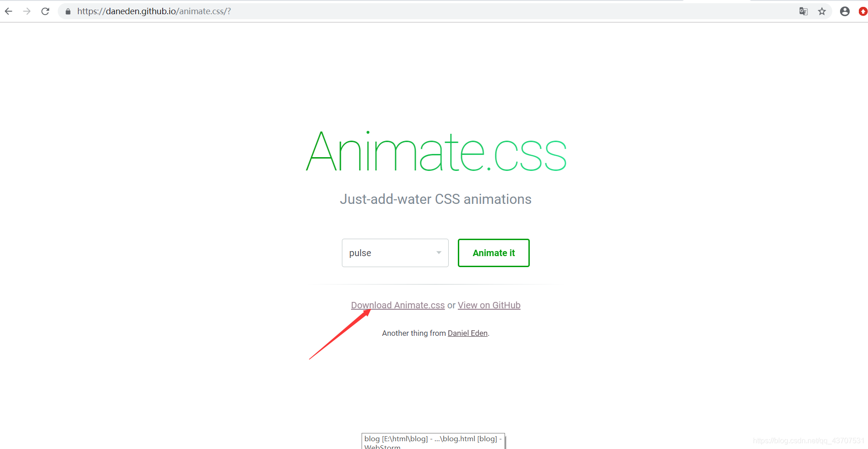View site security lock info

(68, 11)
